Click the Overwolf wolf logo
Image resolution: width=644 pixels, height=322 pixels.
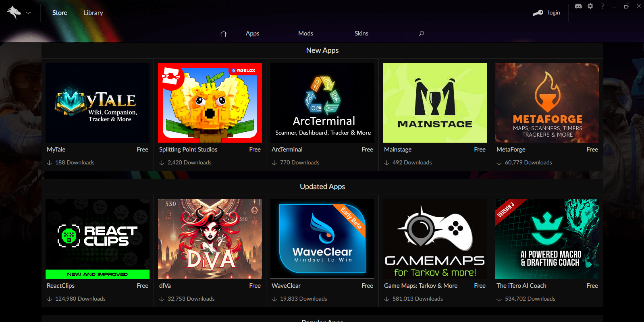tap(14, 12)
